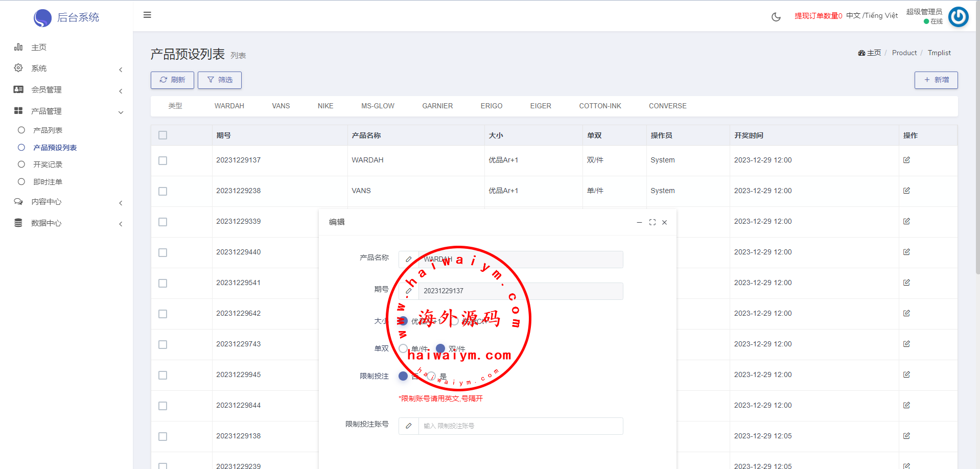Click the 刷新 refresh button
This screenshot has height=469, width=980.
coord(172,80)
